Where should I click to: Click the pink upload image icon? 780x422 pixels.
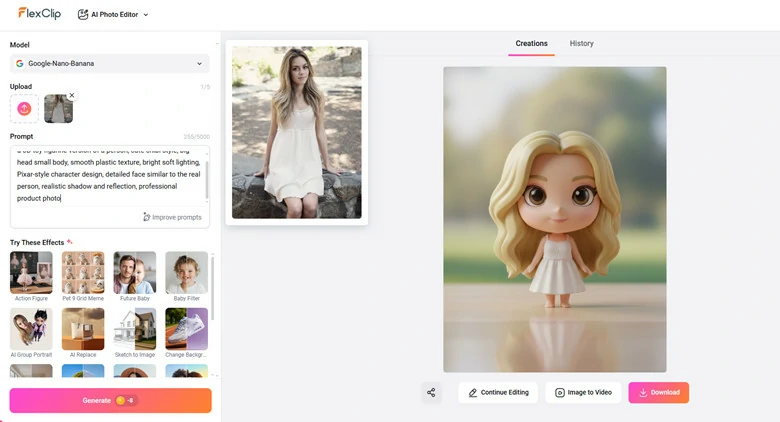24,108
